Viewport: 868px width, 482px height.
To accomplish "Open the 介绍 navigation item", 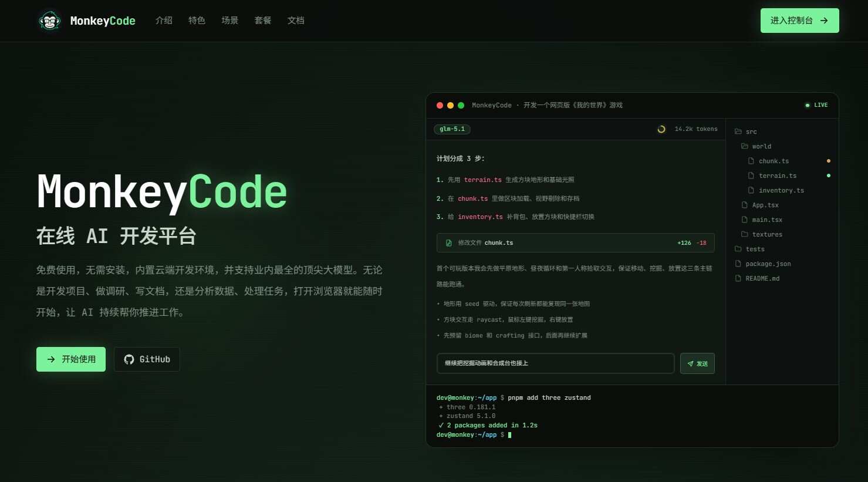I will [x=164, y=21].
